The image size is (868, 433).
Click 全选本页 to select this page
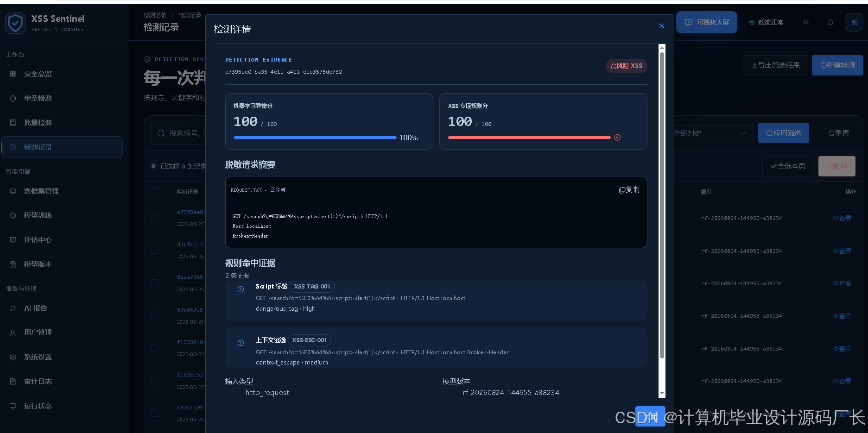pos(788,166)
